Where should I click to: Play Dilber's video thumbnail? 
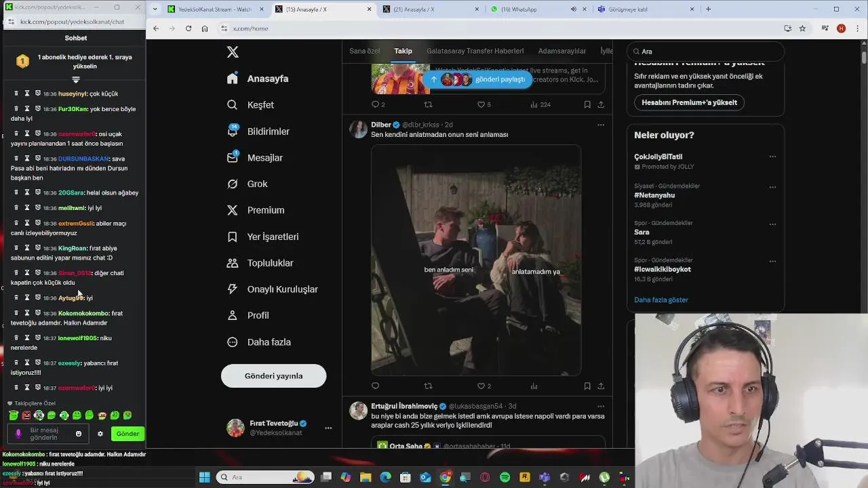point(476,260)
